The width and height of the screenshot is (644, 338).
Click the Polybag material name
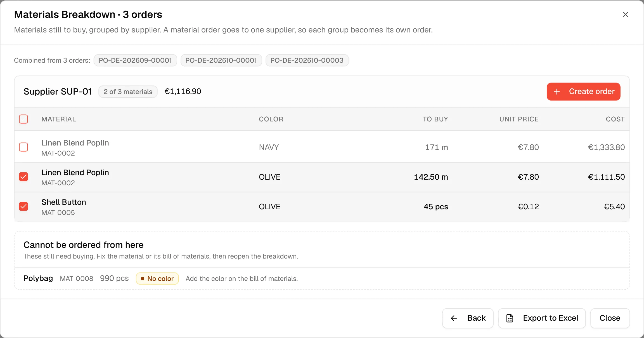coord(38,278)
